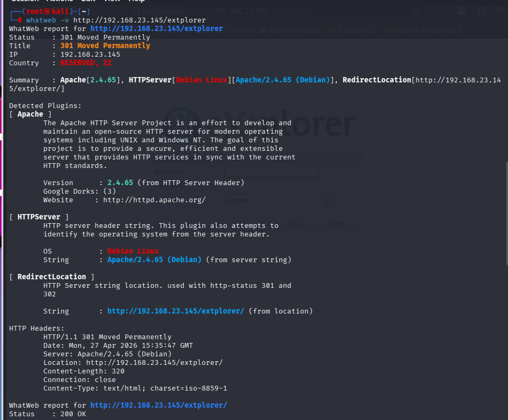The width and height of the screenshot is (508, 420).
Task: Click the '[ HTTPServer ]' plugin heading
Action: (39, 217)
